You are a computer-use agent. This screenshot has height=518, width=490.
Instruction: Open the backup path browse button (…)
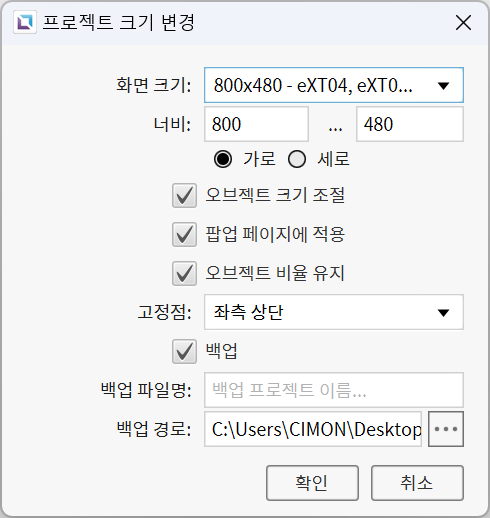click(446, 429)
